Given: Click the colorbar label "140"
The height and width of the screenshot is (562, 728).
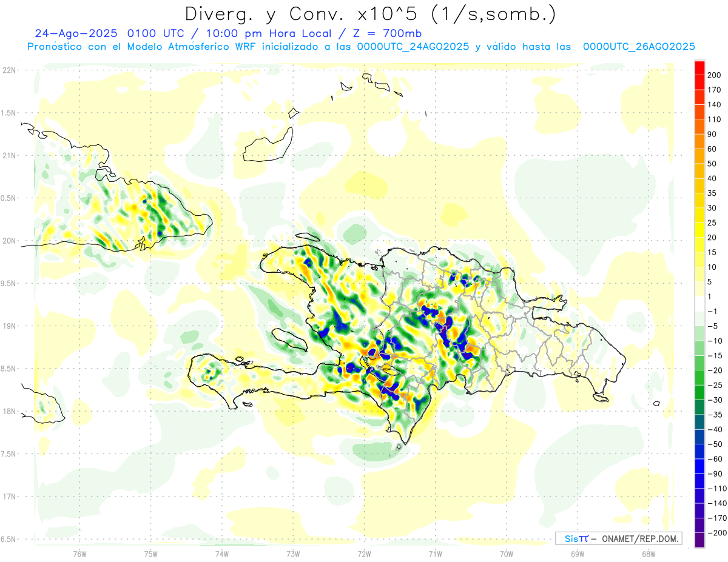Looking at the screenshot, I should click(x=715, y=105).
